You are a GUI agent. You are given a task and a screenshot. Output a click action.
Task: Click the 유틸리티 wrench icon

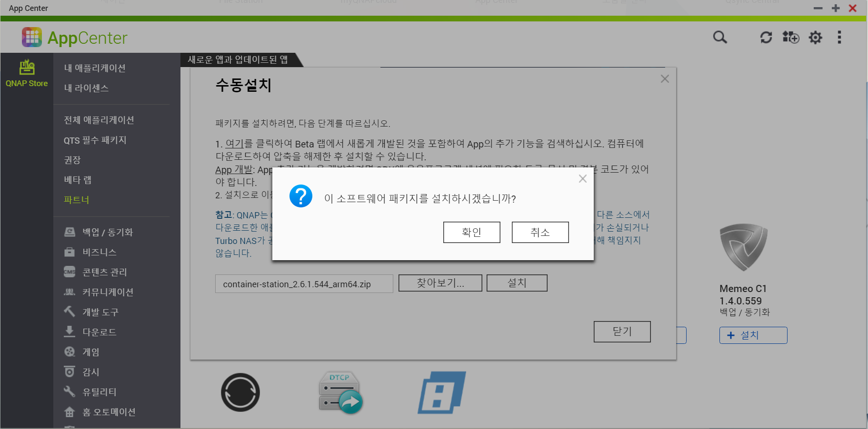[x=70, y=391]
